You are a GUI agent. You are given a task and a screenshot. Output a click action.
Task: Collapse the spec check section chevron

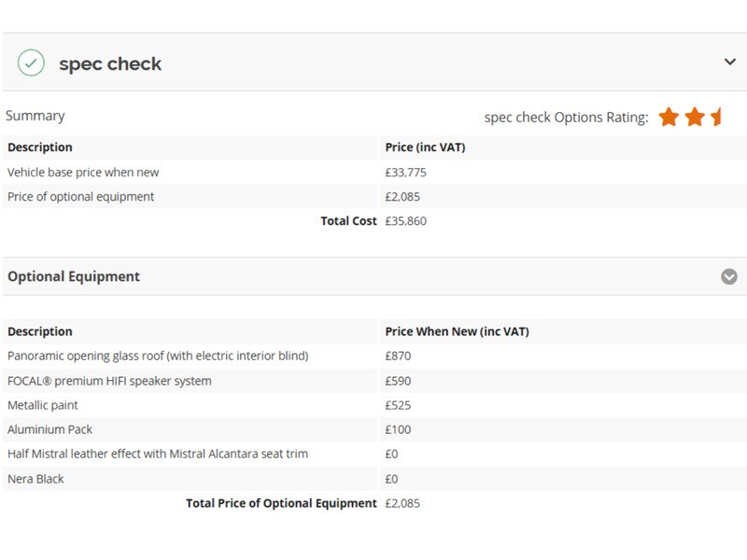point(729,63)
